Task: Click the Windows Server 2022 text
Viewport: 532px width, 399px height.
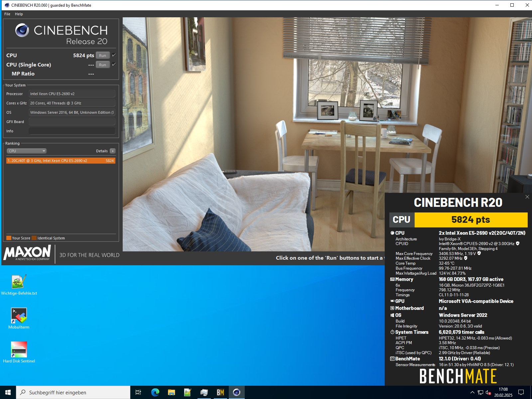Action: click(463, 315)
